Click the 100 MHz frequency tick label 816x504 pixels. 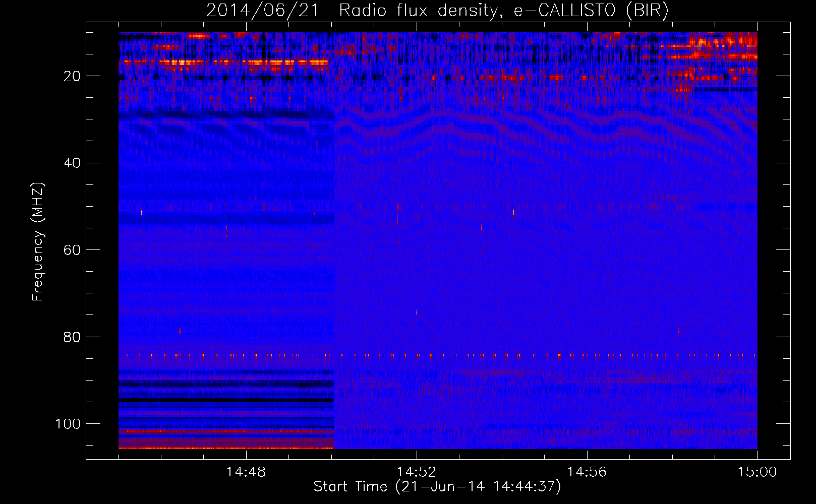68,424
